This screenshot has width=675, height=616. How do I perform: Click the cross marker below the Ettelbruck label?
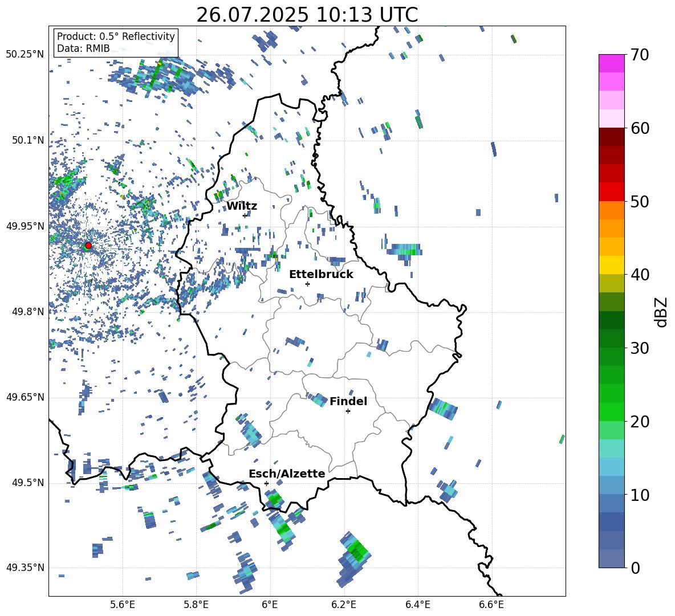coord(307,284)
